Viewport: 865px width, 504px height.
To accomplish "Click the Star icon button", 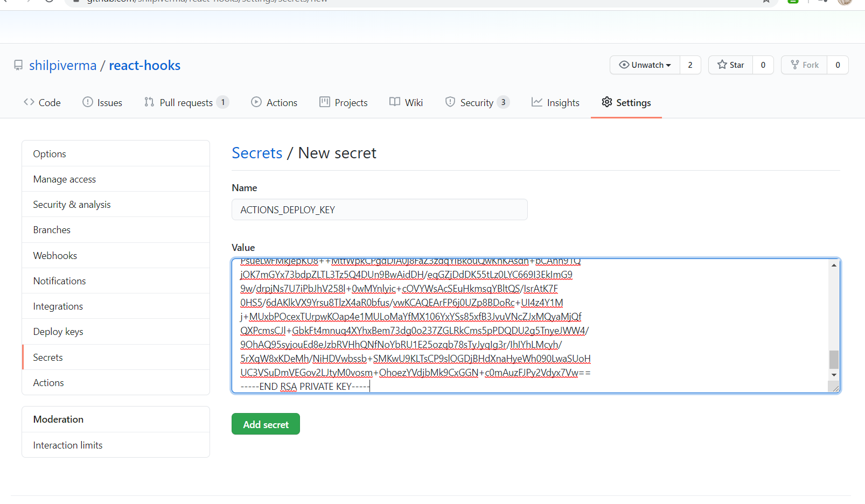I will 731,65.
